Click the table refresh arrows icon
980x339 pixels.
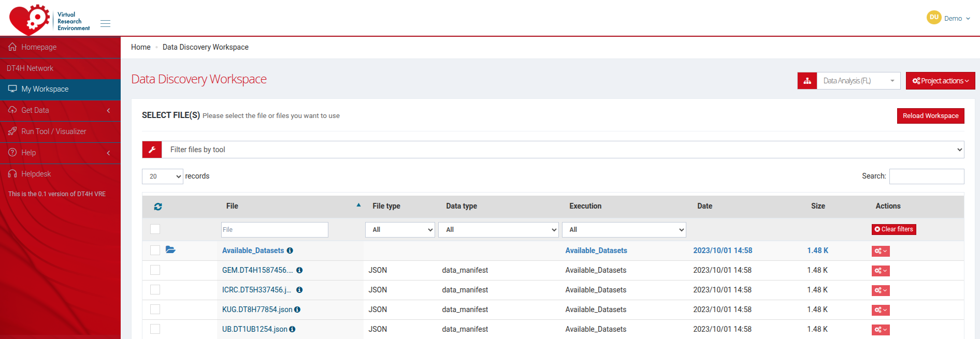click(158, 207)
